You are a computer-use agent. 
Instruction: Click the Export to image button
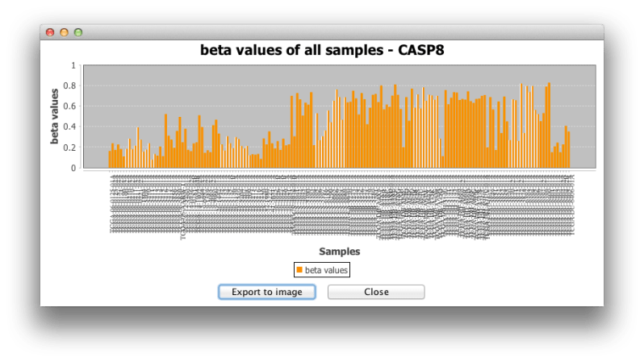click(x=267, y=292)
